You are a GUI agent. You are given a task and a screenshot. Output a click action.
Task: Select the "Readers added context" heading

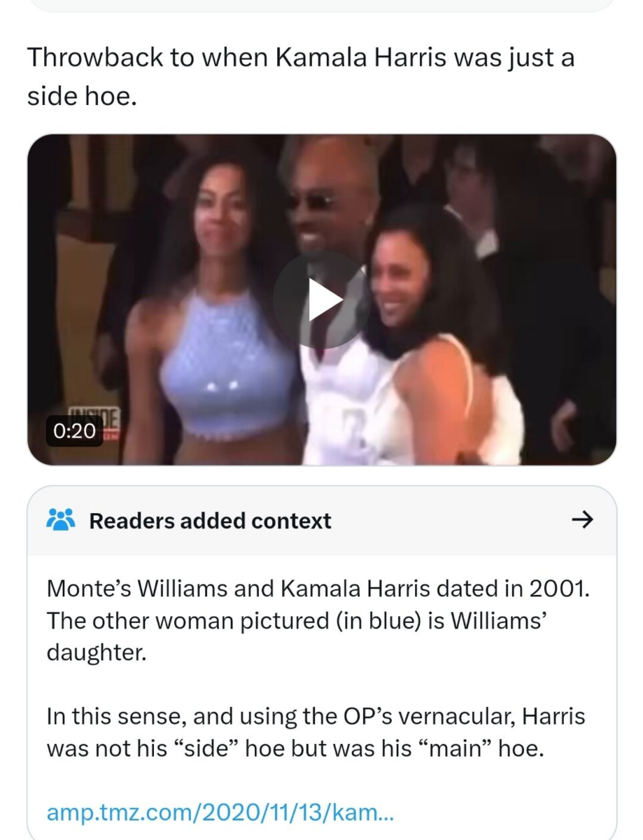(x=210, y=521)
